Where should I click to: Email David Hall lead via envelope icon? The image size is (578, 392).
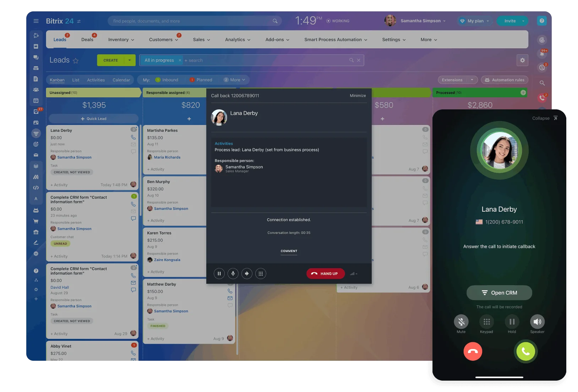coord(133,283)
